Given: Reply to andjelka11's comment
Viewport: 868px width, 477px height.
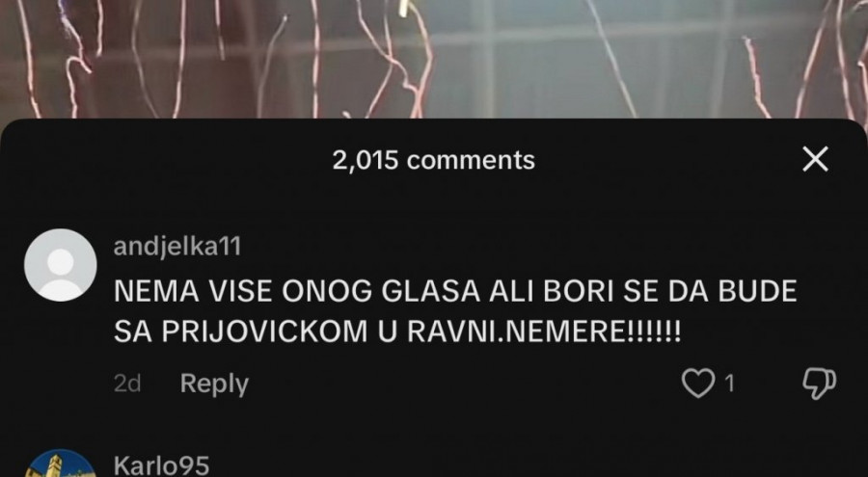Looking at the screenshot, I should pyautogui.click(x=214, y=384).
